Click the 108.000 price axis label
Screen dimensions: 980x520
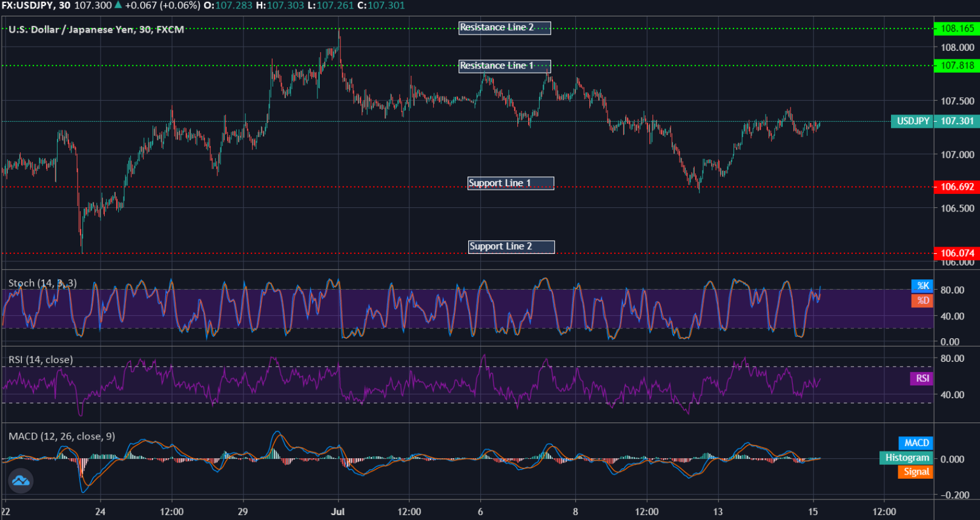click(958, 47)
